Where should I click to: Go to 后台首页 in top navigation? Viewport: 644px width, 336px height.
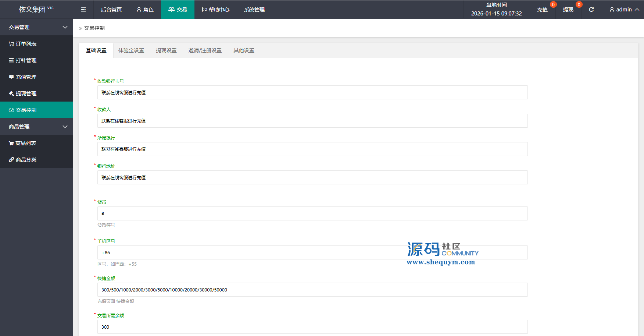coord(111,10)
